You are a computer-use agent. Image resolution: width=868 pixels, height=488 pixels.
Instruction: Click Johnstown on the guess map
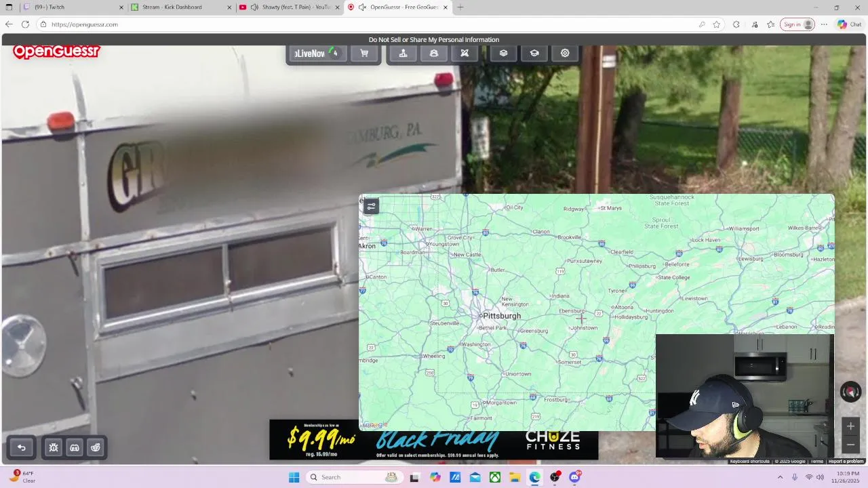pos(584,328)
